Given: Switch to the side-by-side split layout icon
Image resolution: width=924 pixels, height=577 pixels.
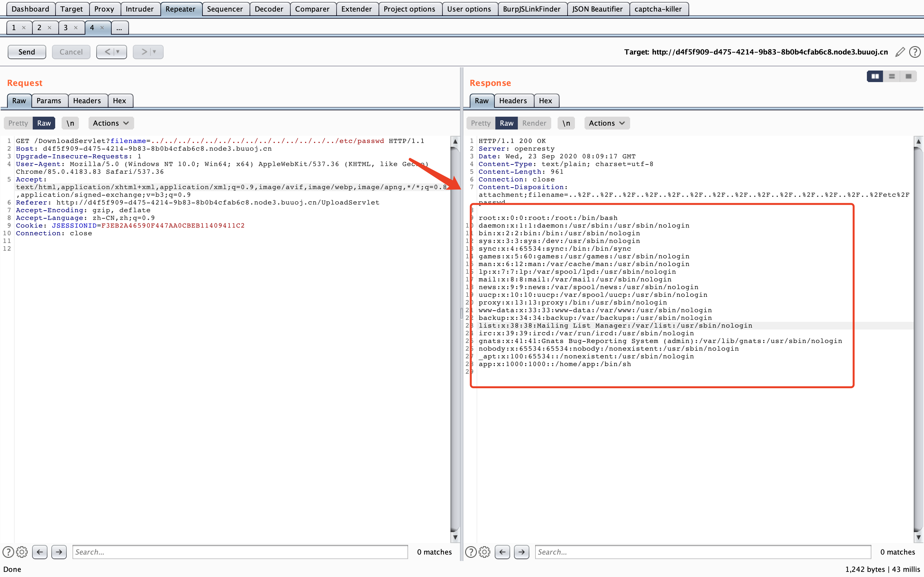Looking at the screenshot, I should point(875,76).
